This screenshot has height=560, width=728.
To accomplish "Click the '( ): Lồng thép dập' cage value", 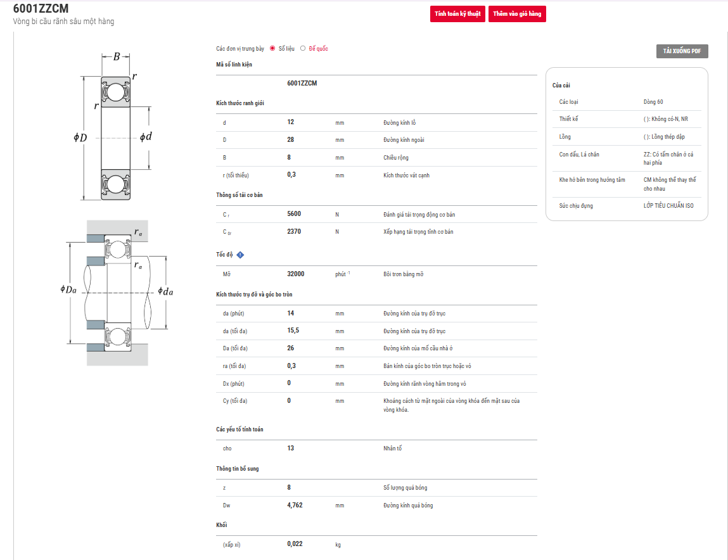I will [x=664, y=137].
